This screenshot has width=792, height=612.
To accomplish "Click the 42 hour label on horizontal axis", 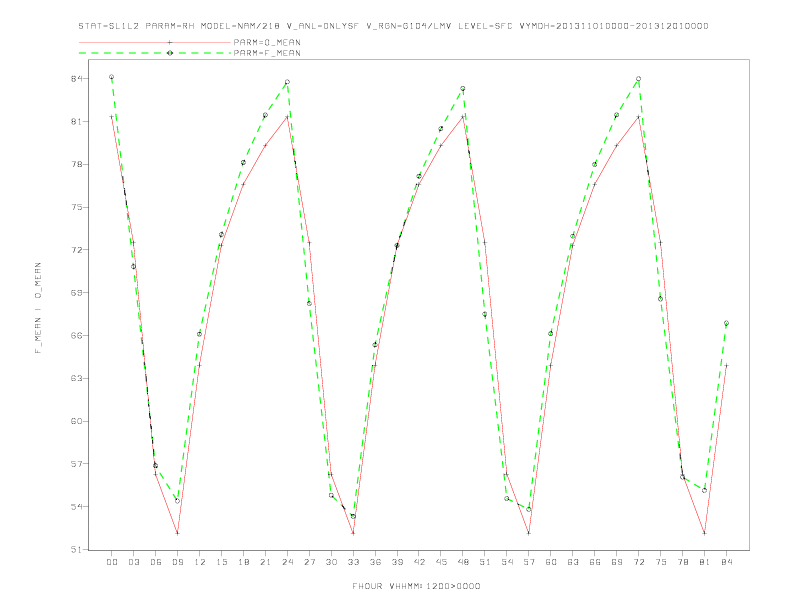I will (x=419, y=562).
